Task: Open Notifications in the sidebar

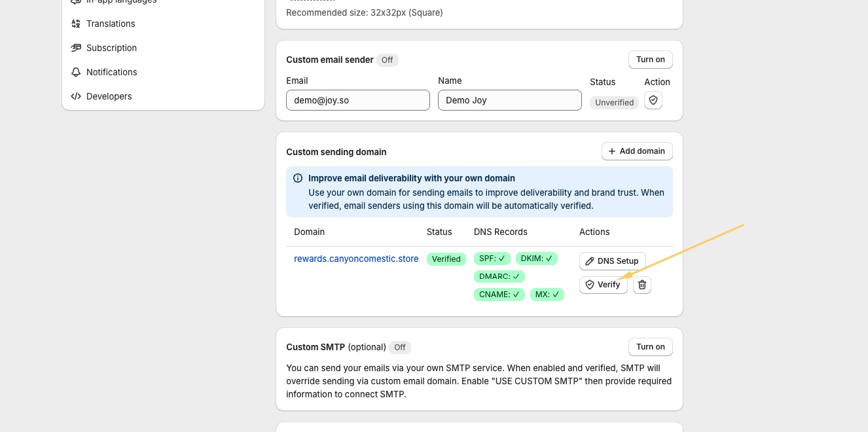Action: pos(111,72)
